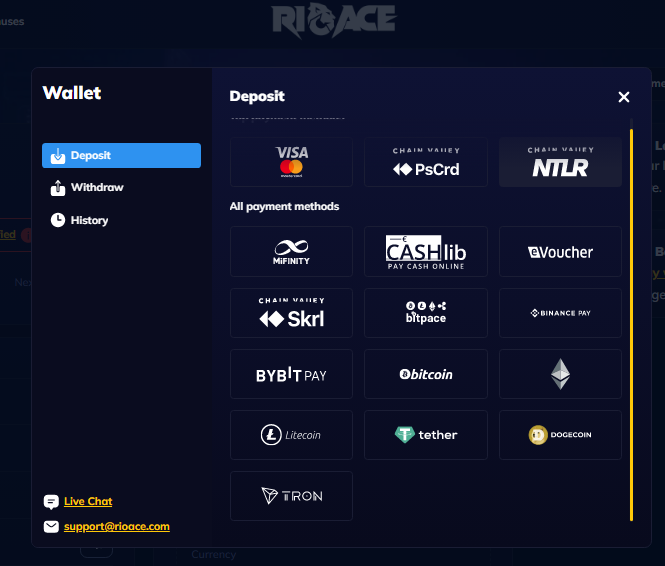Select Dogecoin payment method

pos(560,435)
